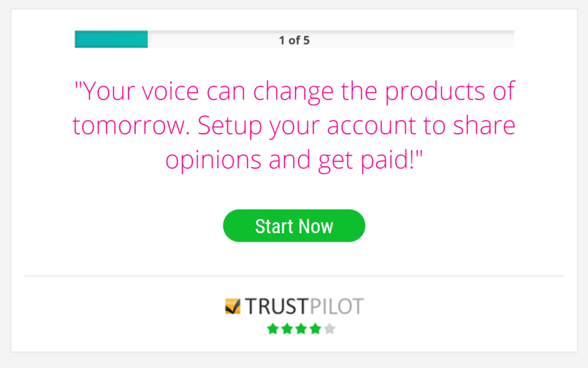
Task: Click the word 'share' in the headline
Action: point(484,125)
